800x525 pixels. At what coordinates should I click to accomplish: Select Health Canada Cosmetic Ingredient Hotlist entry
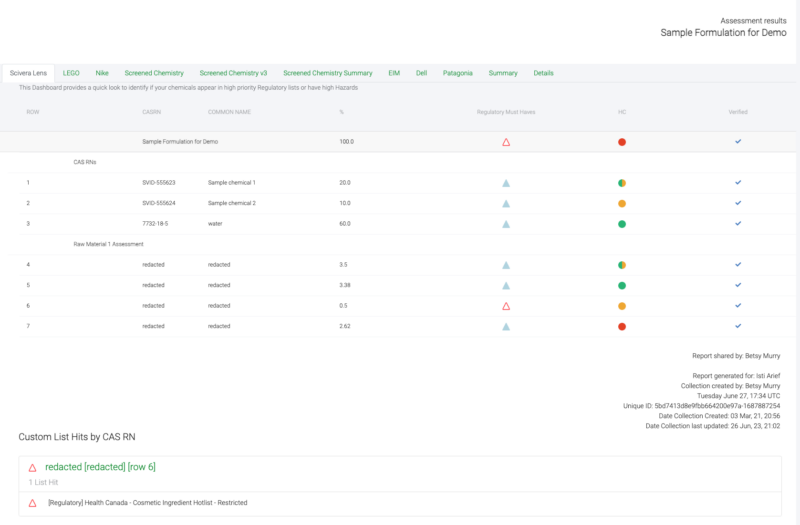pos(147,503)
